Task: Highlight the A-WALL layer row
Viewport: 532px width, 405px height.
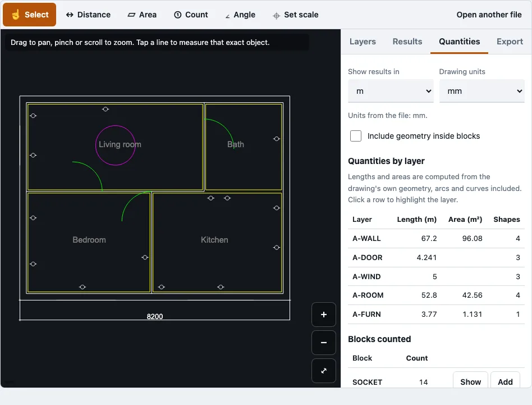Action: (436, 238)
